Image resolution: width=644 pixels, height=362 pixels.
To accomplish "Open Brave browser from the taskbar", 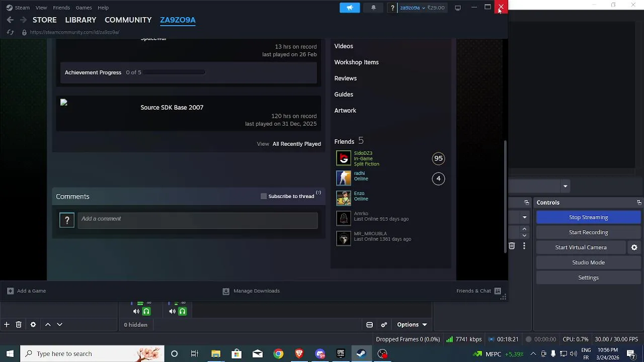I will point(299,353).
